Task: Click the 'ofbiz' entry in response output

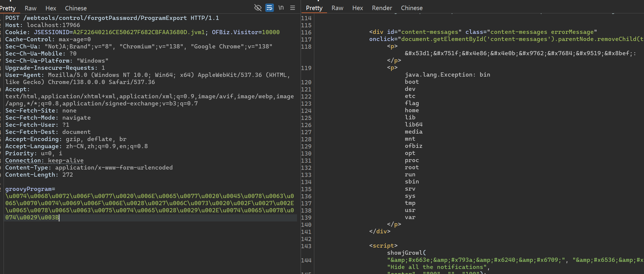Action: tap(413, 146)
